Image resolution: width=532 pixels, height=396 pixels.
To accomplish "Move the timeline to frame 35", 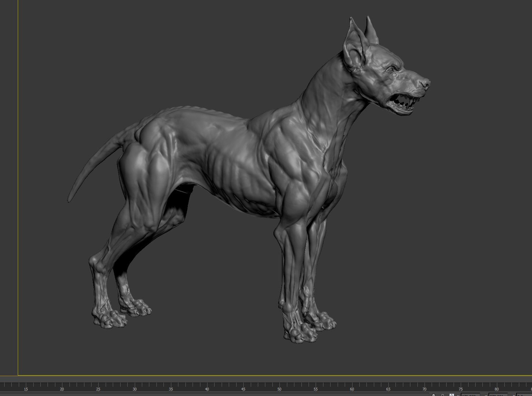I will 171,389.
